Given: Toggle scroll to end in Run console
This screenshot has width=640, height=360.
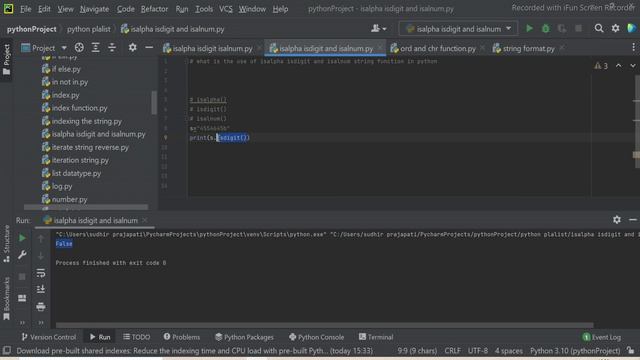Looking at the screenshot, I should click(x=41, y=289).
